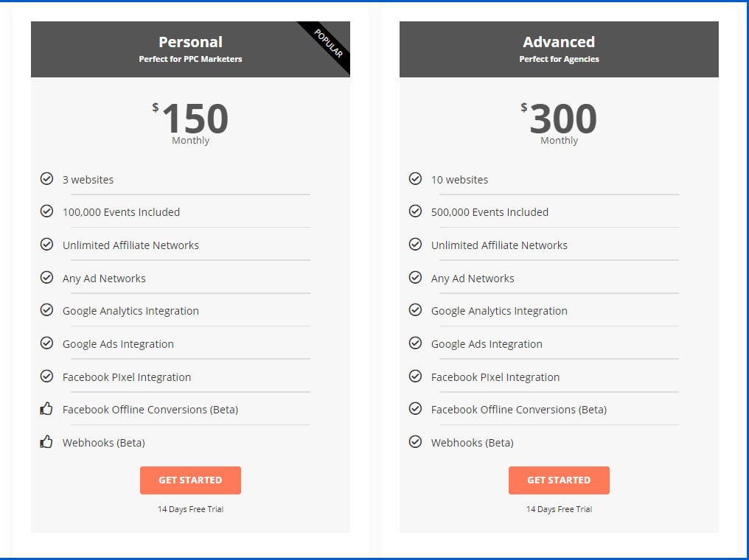Click GET STARTED on the Personal plan
749x560 pixels.
tap(190, 480)
